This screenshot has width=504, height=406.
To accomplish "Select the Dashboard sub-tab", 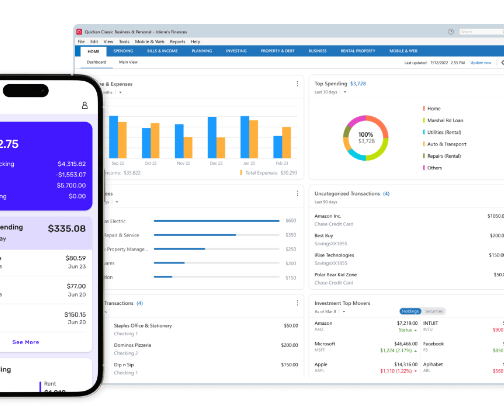I will (x=96, y=62).
